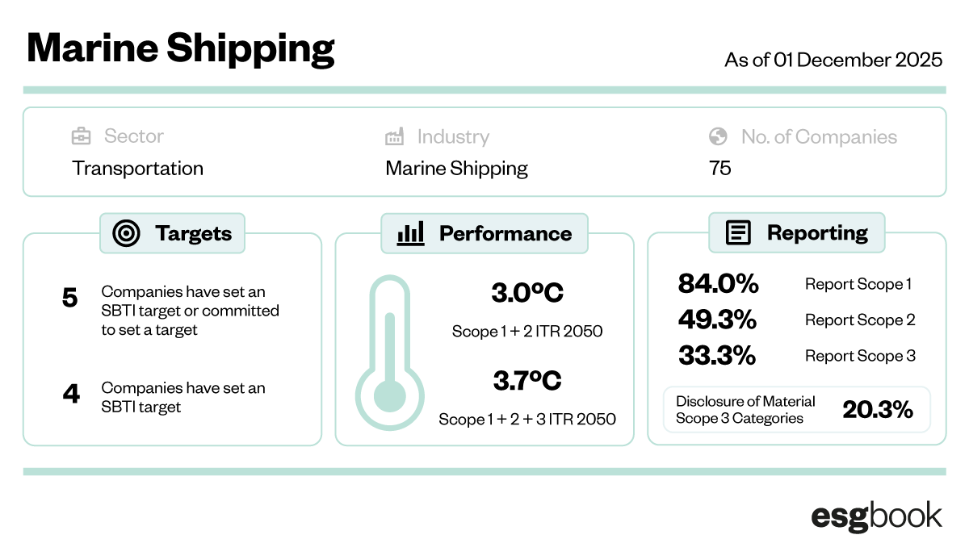The height and width of the screenshot is (560, 969).
Task: Click the Marine Shipping title
Action: pyautogui.click(x=181, y=48)
